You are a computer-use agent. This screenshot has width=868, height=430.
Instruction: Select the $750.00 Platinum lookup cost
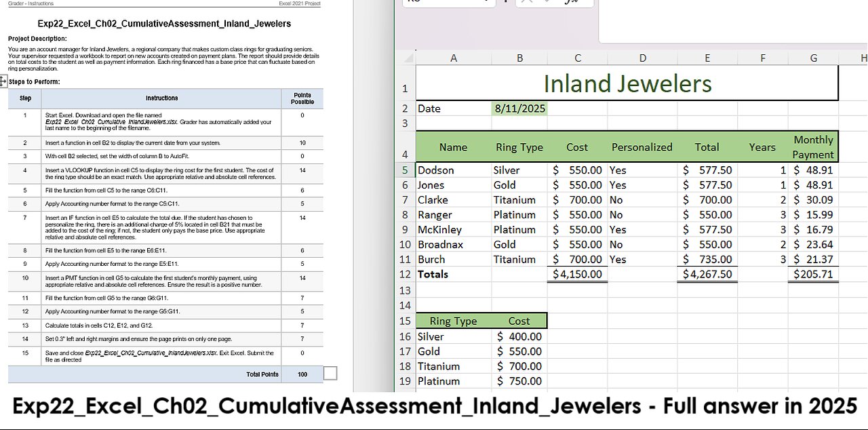(x=519, y=381)
